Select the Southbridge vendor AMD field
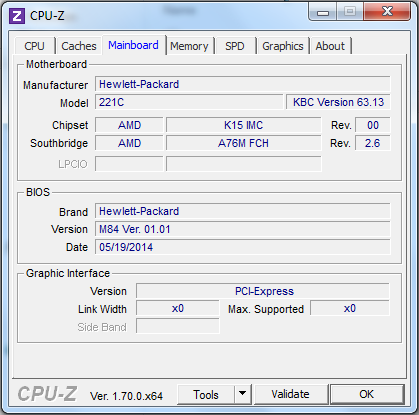This screenshot has width=419, height=415. click(129, 143)
